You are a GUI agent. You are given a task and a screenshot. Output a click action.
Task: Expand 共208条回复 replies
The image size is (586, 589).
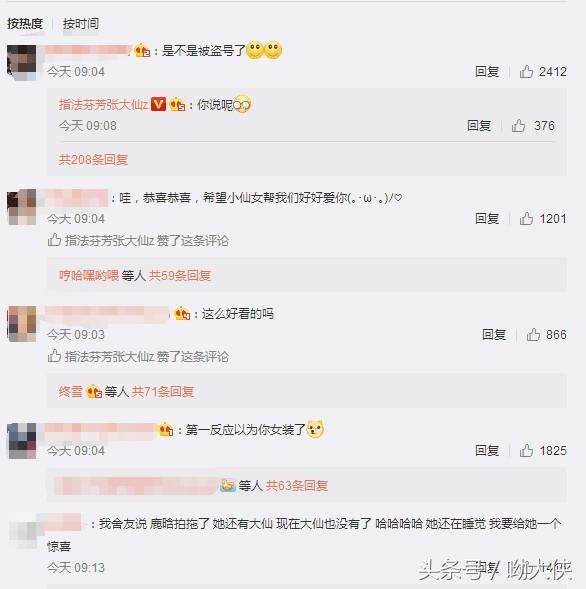pyautogui.click(x=93, y=159)
